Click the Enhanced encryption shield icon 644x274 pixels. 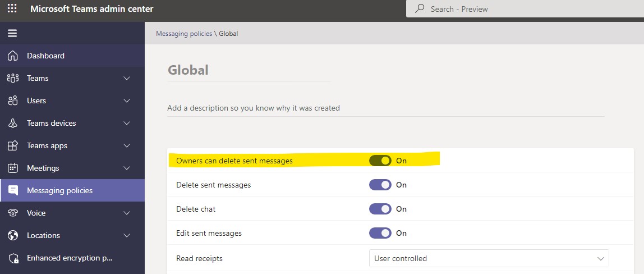(x=13, y=258)
